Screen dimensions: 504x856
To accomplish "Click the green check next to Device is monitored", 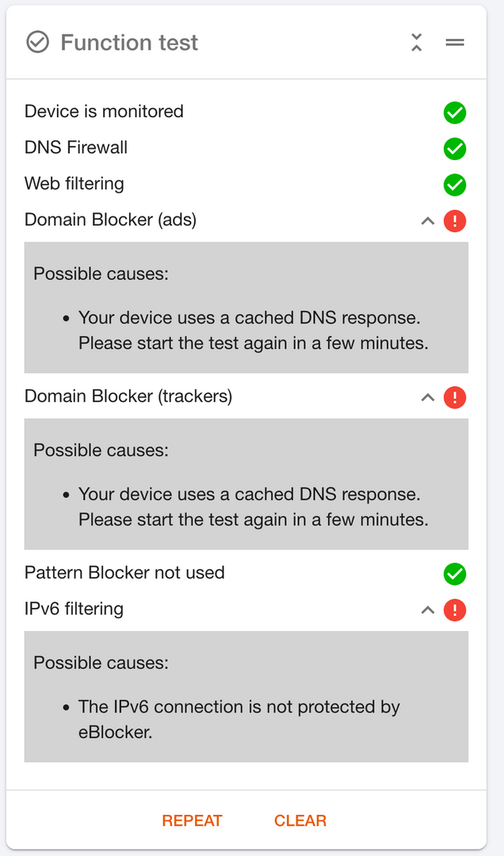I will click(455, 113).
